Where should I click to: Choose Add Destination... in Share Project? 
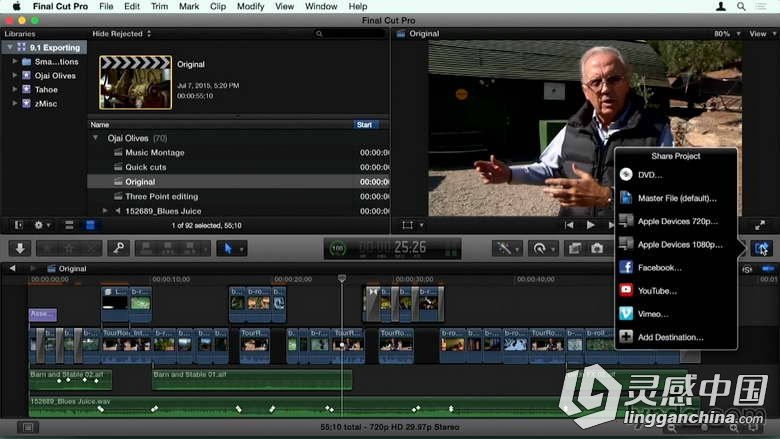pos(676,337)
